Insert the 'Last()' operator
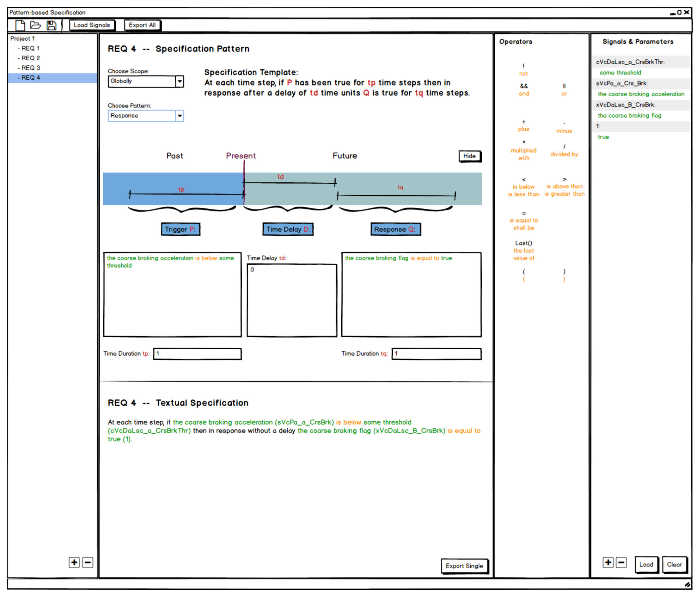The image size is (700, 597). (524, 251)
